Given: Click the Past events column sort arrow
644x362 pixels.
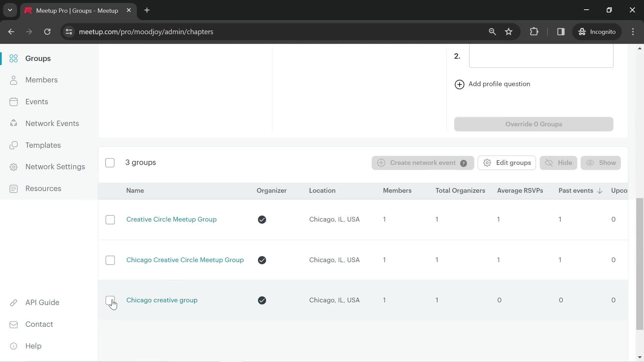Looking at the screenshot, I should 600,191.
